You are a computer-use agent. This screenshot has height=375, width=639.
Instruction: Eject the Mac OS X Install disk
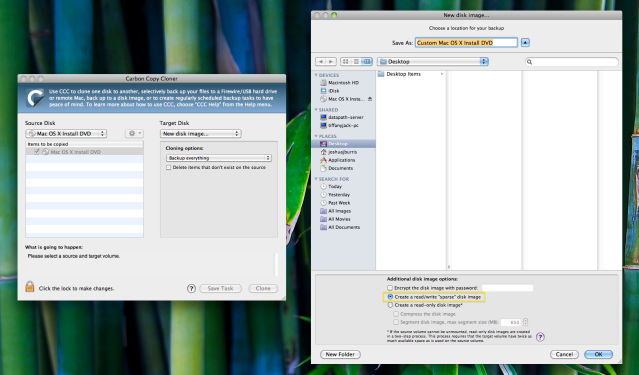tap(370, 99)
